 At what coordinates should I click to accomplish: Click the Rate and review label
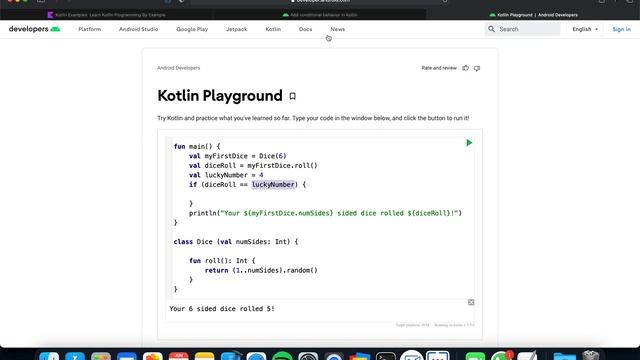439,68
